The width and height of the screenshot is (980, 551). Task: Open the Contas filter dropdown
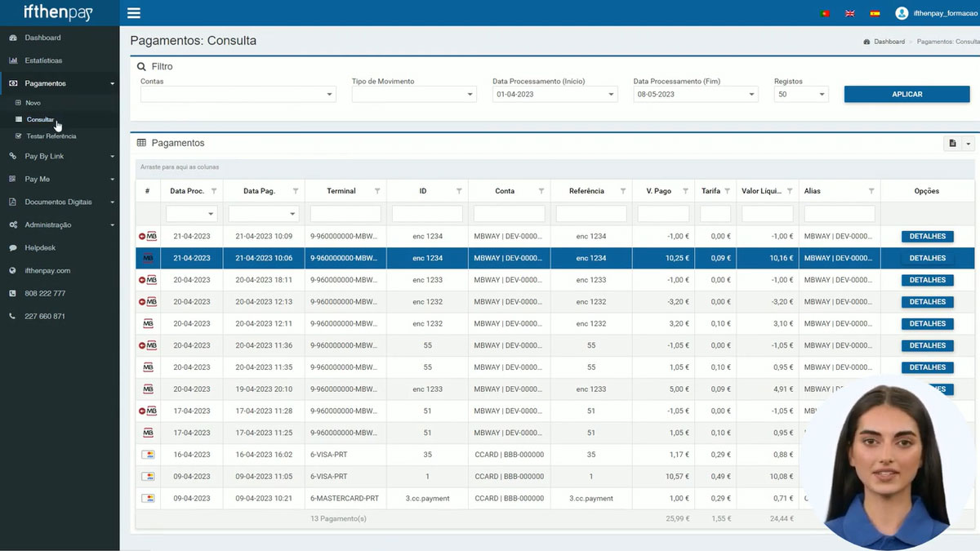point(238,95)
